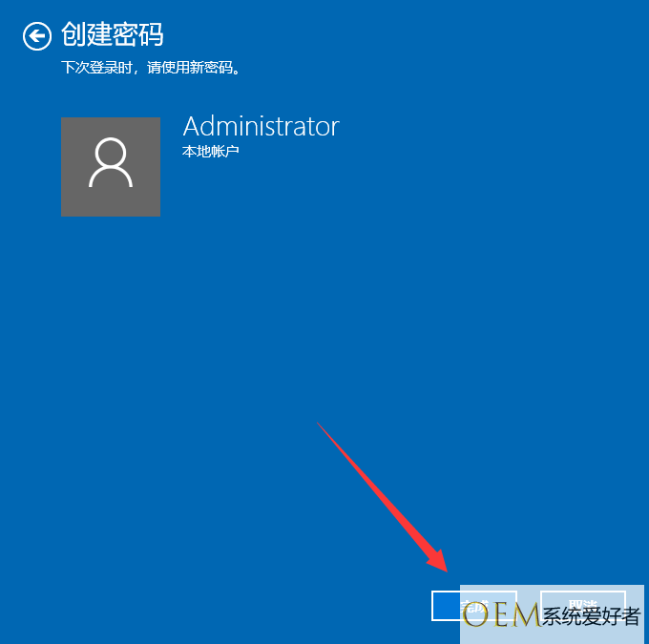Click the highlighted blue 完成 button

474,606
